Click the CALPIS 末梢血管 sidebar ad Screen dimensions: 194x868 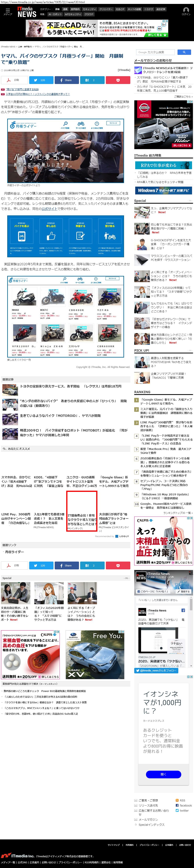(164, 541)
